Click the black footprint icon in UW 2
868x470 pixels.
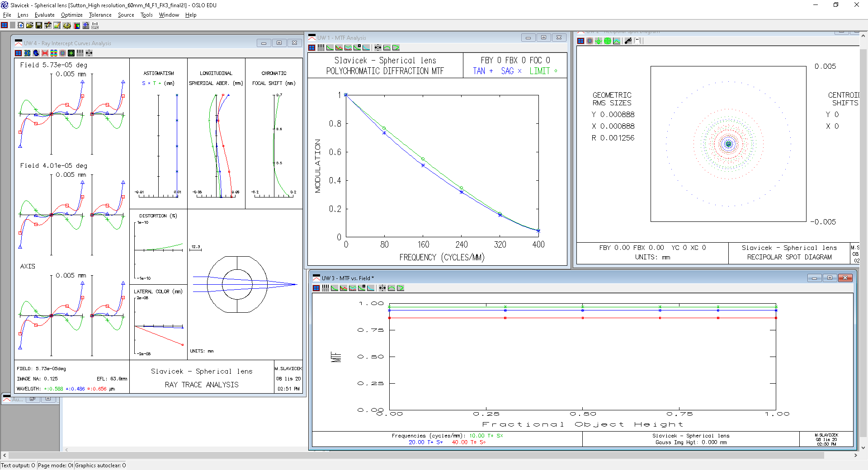click(x=628, y=41)
